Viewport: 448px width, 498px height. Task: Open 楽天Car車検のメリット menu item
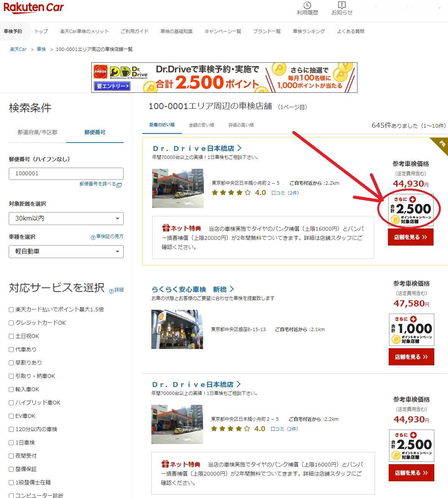tap(84, 31)
